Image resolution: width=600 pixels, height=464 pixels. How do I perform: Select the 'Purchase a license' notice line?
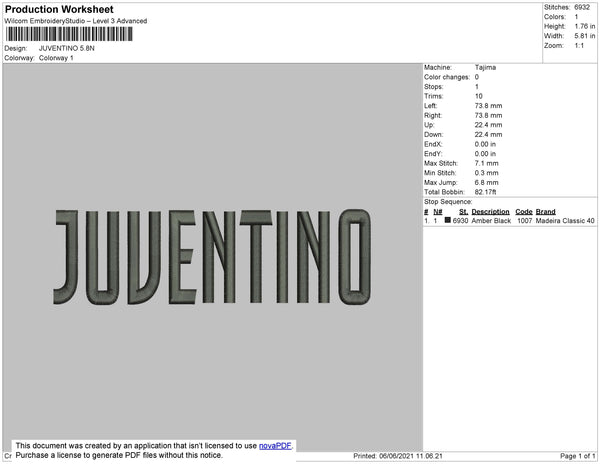pyautogui.click(x=119, y=455)
